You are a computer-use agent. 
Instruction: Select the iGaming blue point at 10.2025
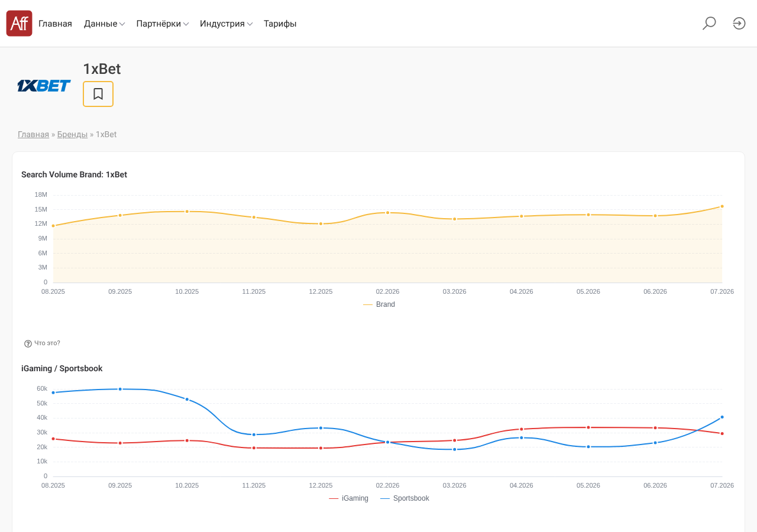pos(187,400)
